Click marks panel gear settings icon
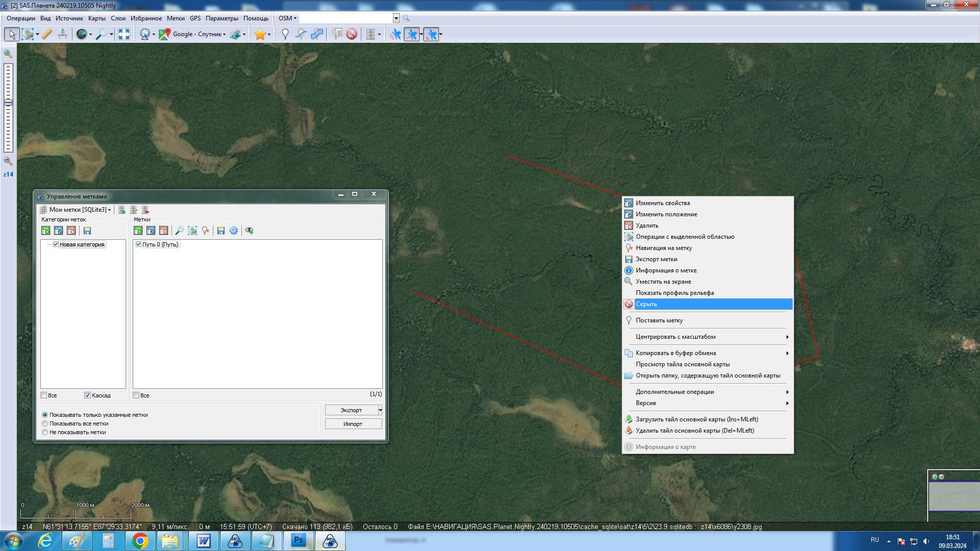 (233, 231)
